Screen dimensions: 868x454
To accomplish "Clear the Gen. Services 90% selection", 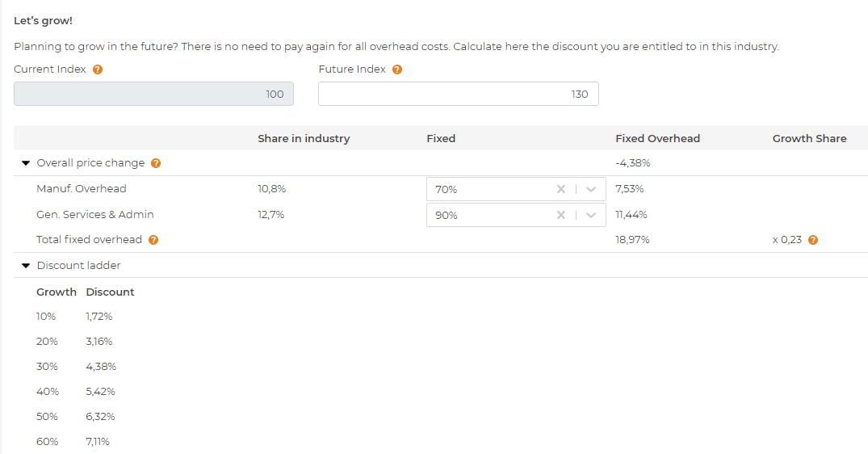I will point(560,216).
